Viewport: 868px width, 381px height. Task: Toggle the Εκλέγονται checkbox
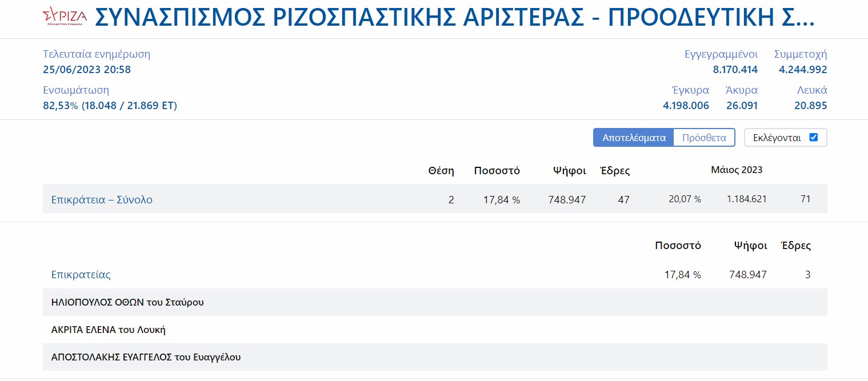814,138
